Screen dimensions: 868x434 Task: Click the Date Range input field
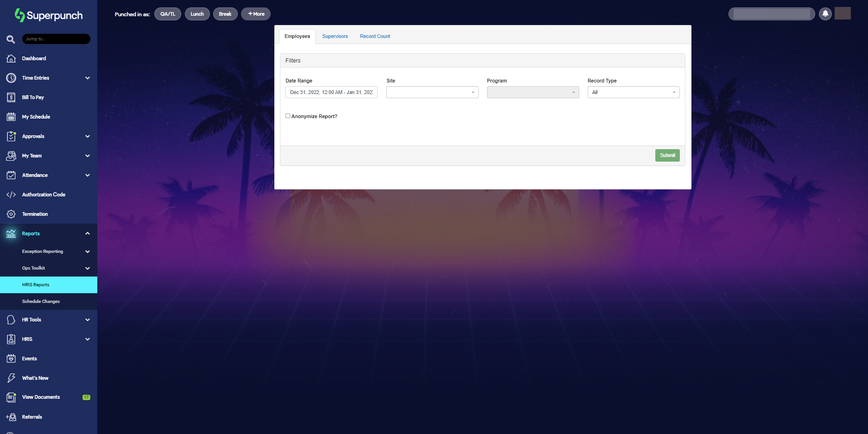click(x=331, y=92)
